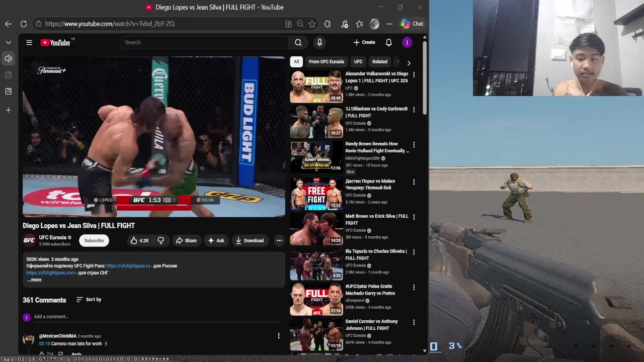Download the video
Viewport: 644px width, 362px height.
click(250, 240)
